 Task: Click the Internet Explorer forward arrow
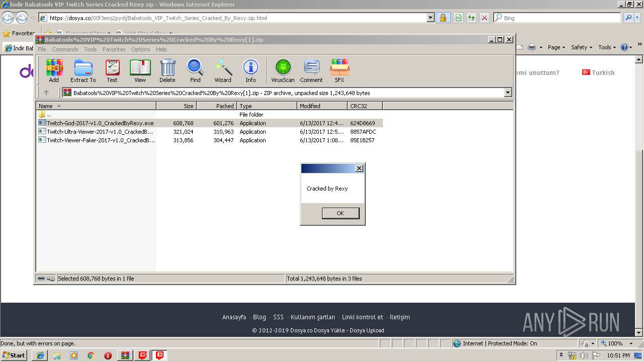pyautogui.click(x=22, y=18)
